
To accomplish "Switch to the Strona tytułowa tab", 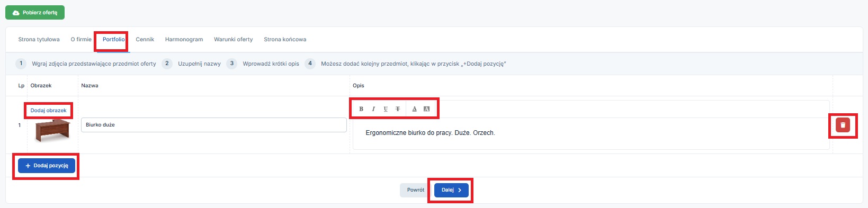I will (39, 39).
